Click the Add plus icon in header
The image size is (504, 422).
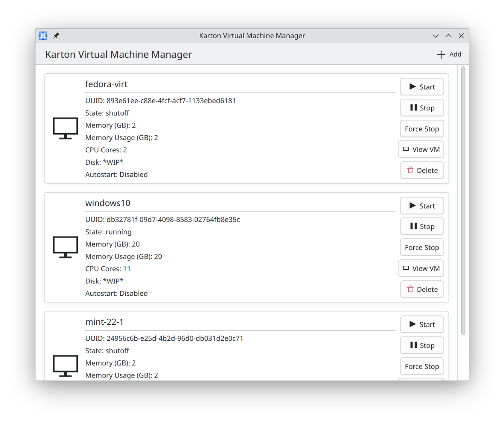[441, 55]
